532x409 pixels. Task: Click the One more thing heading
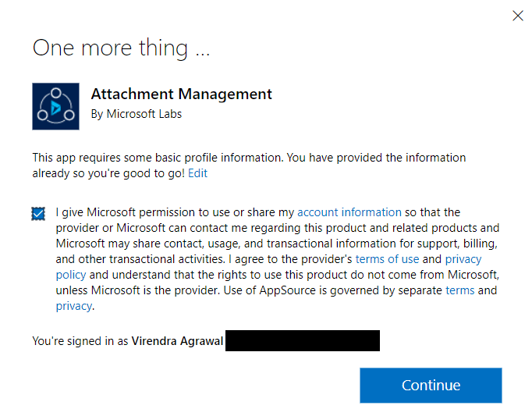[121, 48]
